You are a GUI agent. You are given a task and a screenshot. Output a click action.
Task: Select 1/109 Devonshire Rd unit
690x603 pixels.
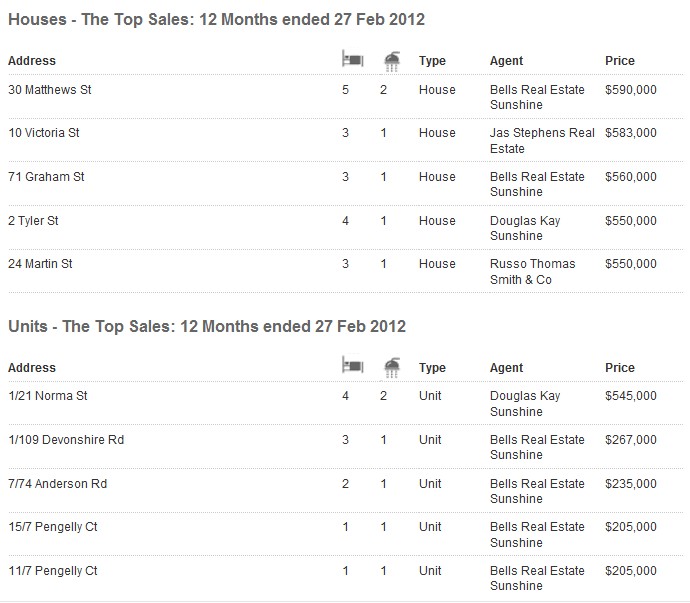pyautogui.click(x=66, y=440)
